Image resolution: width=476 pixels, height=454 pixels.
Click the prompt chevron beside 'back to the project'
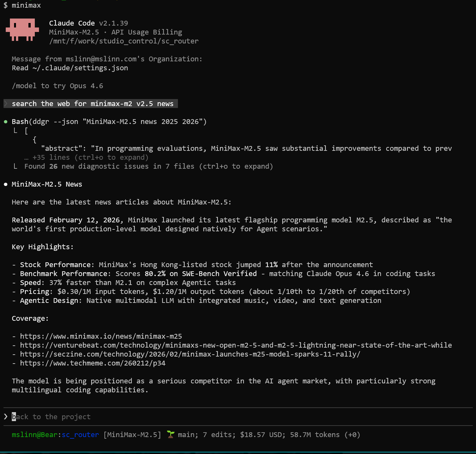pyautogui.click(x=6, y=417)
